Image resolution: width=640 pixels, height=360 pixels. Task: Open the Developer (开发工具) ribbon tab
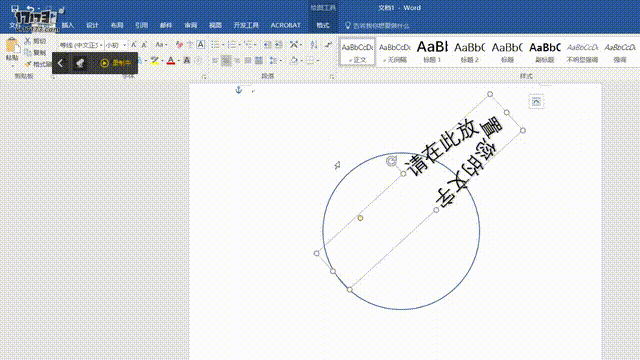[246, 25]
